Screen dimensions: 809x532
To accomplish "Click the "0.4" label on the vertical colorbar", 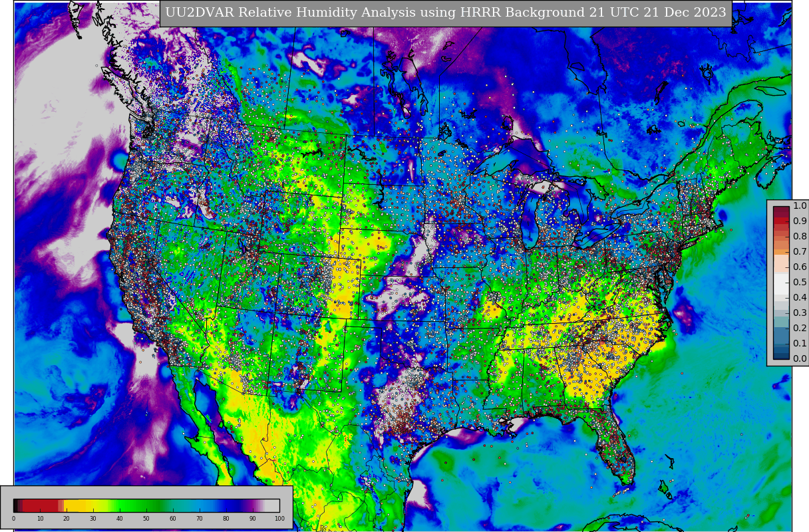I will pyautogui.click(x=800, y=298).
